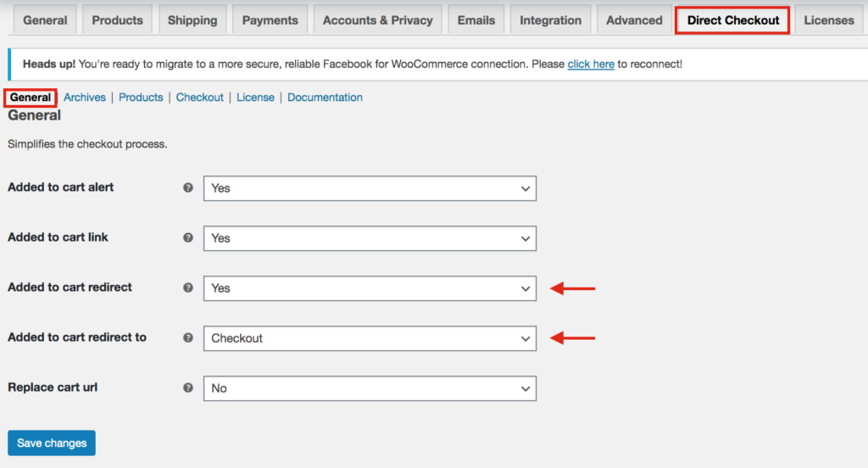Select the Accounts & Privacy tab
Viewport: 868px width, 468px height.
pos(377,20)
